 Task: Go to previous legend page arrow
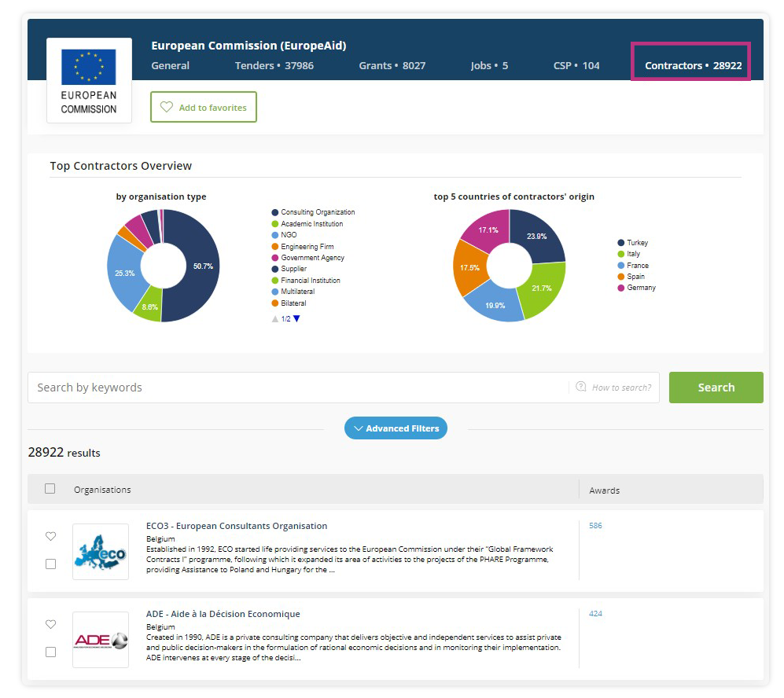274,319
